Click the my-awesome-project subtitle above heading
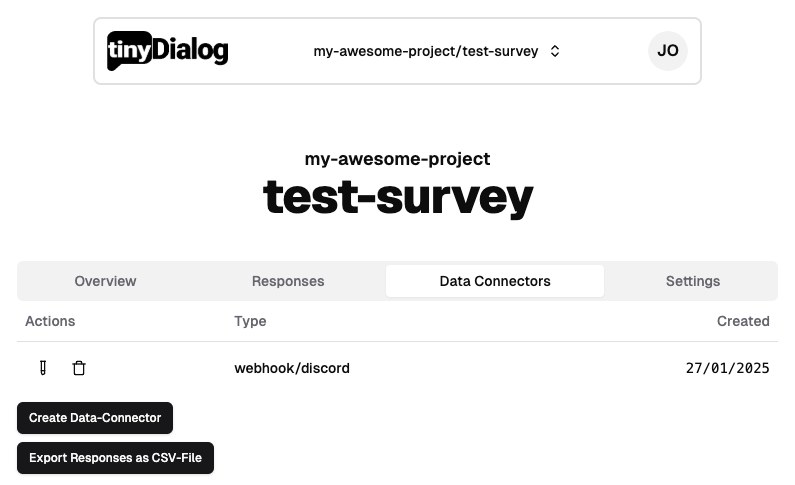The image size is (795, 485). [x=398, y=159]
